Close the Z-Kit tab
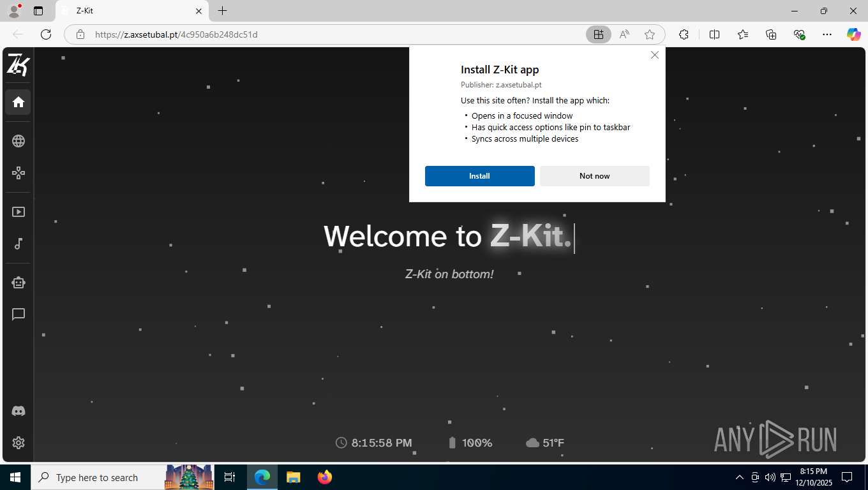 point(198,11)
